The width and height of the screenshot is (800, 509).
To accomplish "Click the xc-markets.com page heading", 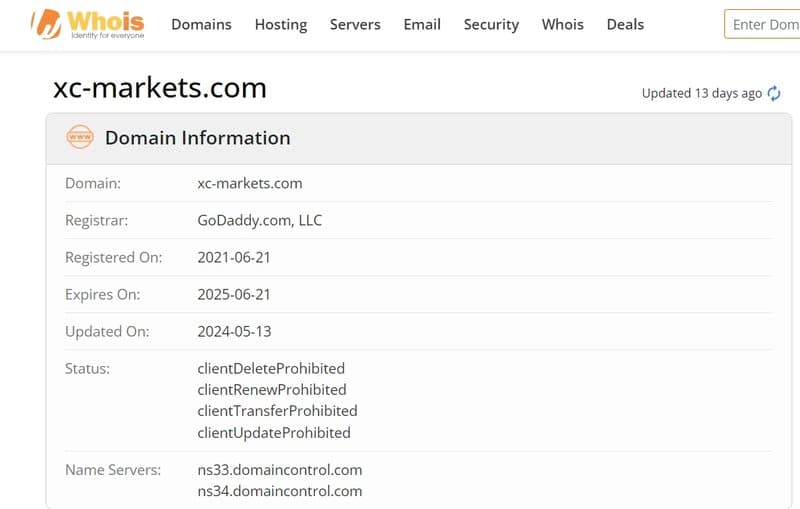I will click(x=160, y=88).
